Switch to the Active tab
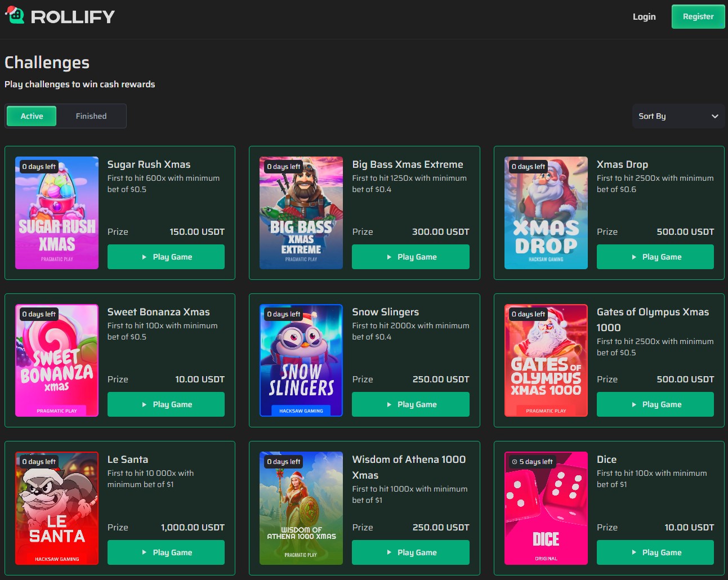728x580 pixels. (32, 116)
